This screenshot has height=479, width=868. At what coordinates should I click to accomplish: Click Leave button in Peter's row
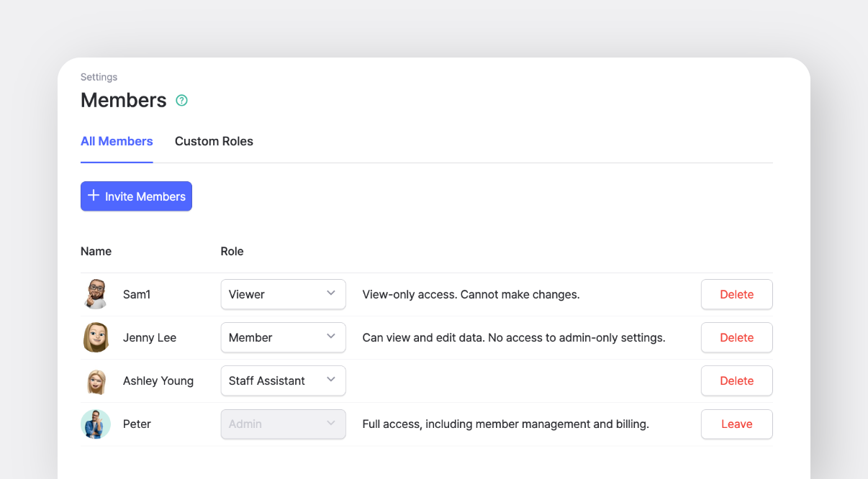(736, 424)
